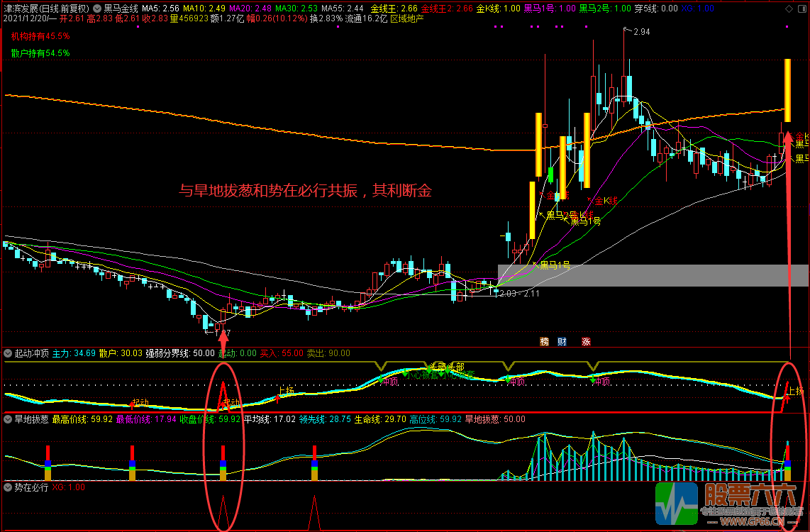Click the 换2.83% turnover value
The height and width of the screenshot is (532, 810).
point(326,18)
